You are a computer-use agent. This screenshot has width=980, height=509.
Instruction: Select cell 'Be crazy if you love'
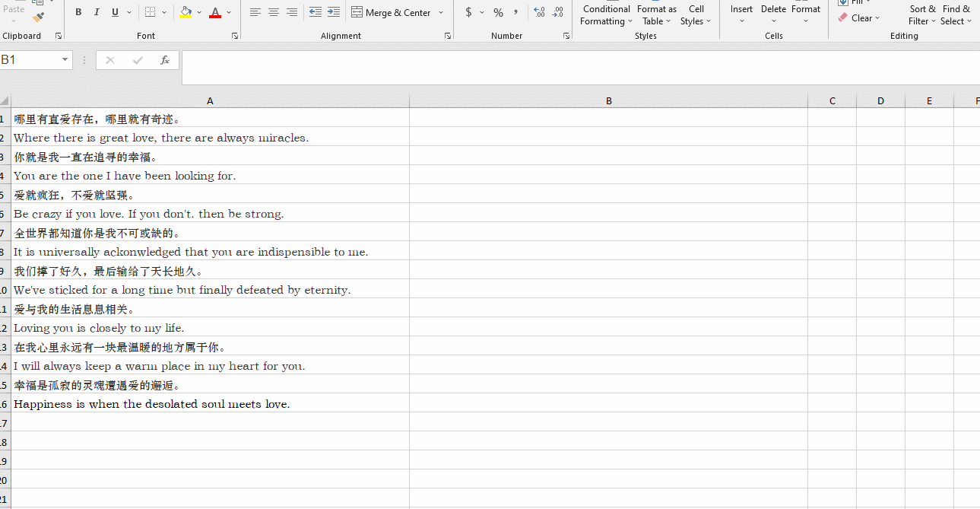[x=210, y=213]
